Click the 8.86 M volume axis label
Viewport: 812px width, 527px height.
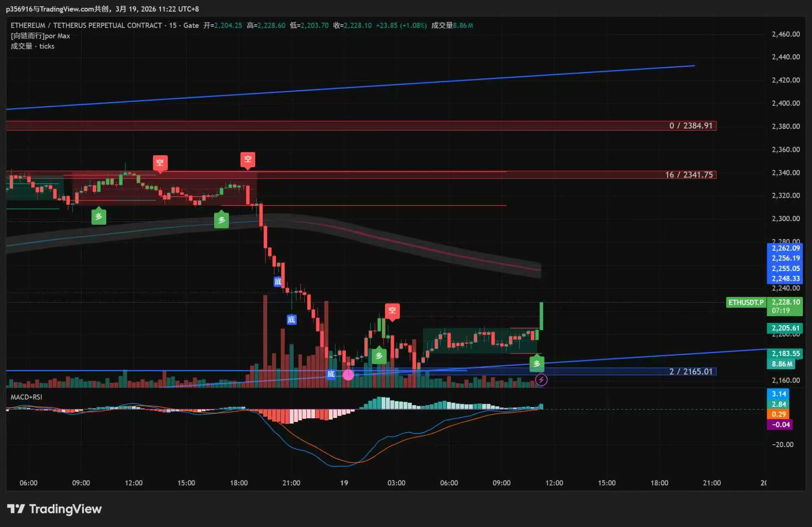pyautogui.click(x=781, y=364)
